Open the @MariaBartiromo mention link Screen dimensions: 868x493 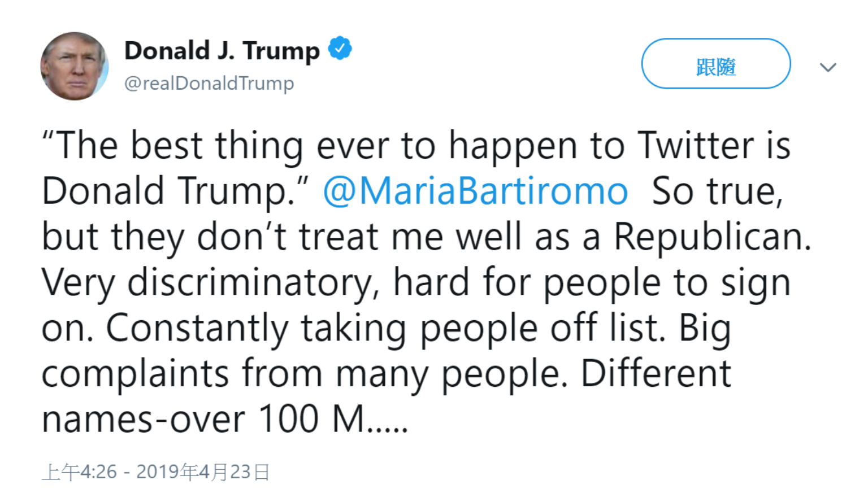click(x=475, y=191)
